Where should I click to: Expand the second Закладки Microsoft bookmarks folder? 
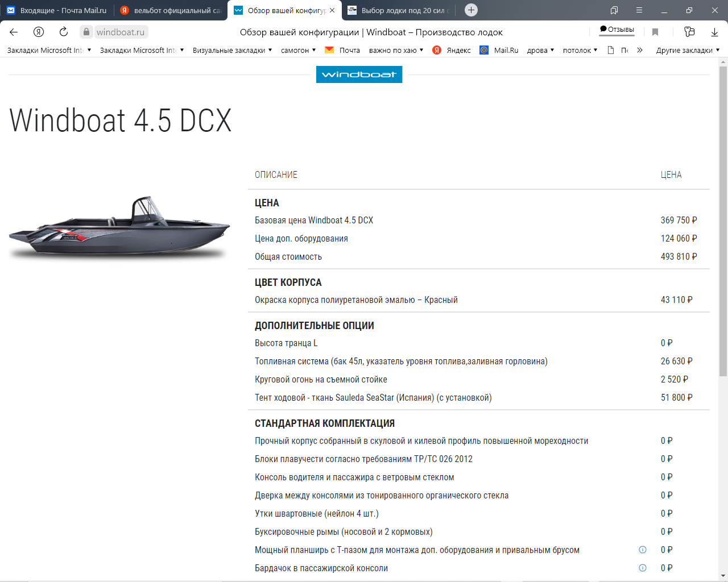(x=142, y=50)
